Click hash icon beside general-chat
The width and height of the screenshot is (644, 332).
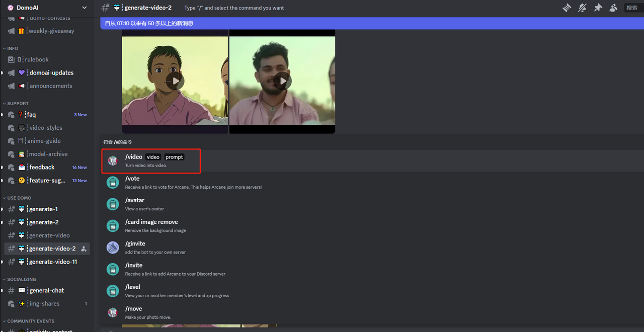(x=11, y=290)
